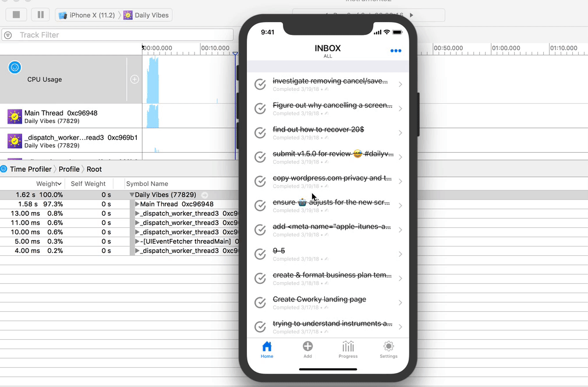Open the three-dots menu in INBOX header
Viewport: 588px width, 387px height.
tap(396, 51)
